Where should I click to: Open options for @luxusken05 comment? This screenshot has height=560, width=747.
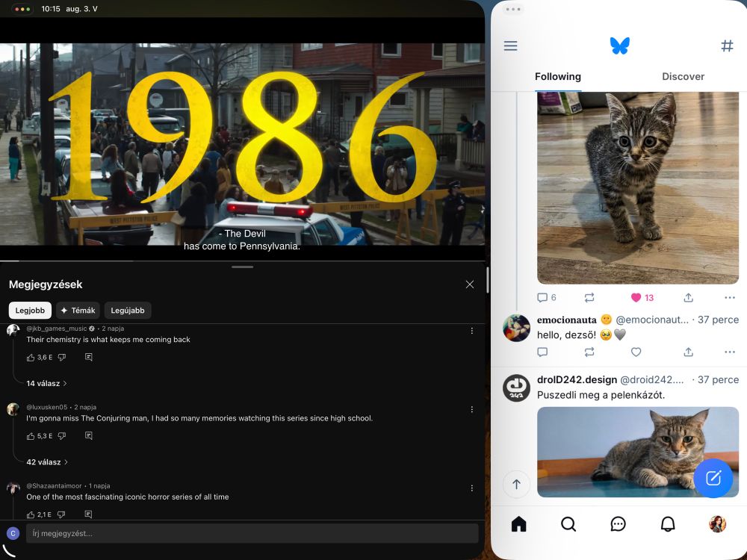point(472,409)
